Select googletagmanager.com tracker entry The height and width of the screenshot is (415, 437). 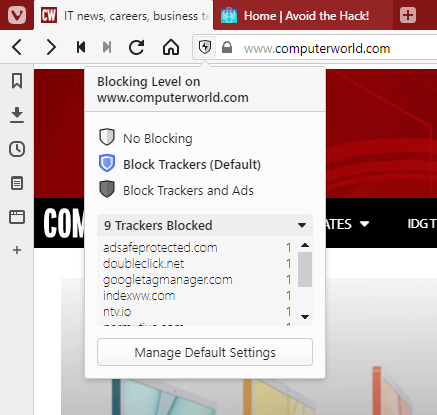[197, 280]
